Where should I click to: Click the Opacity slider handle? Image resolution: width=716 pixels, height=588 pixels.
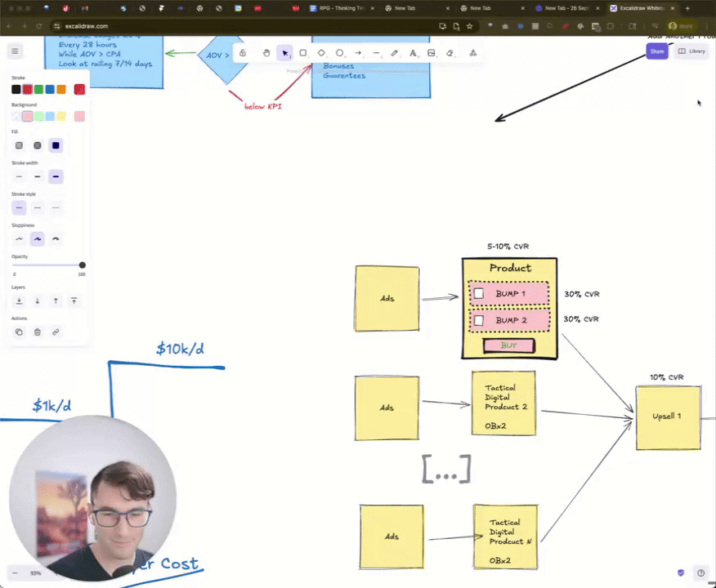tap(83, 265)
